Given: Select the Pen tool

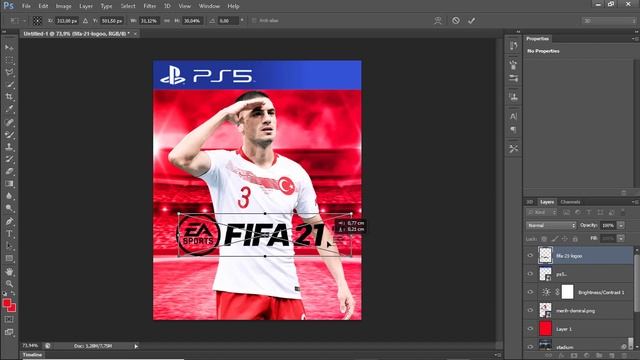Looking at the screenshot, I should pos(9,221).
